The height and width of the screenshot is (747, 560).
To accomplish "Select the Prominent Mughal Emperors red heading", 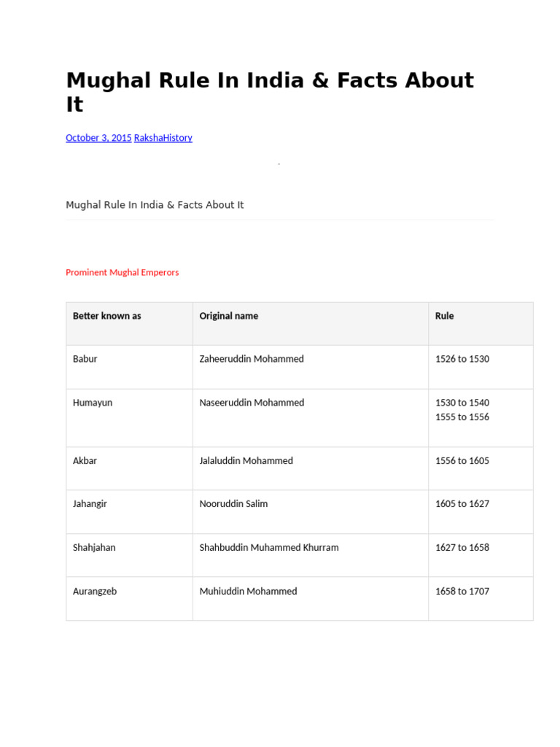I will (122, 273).
